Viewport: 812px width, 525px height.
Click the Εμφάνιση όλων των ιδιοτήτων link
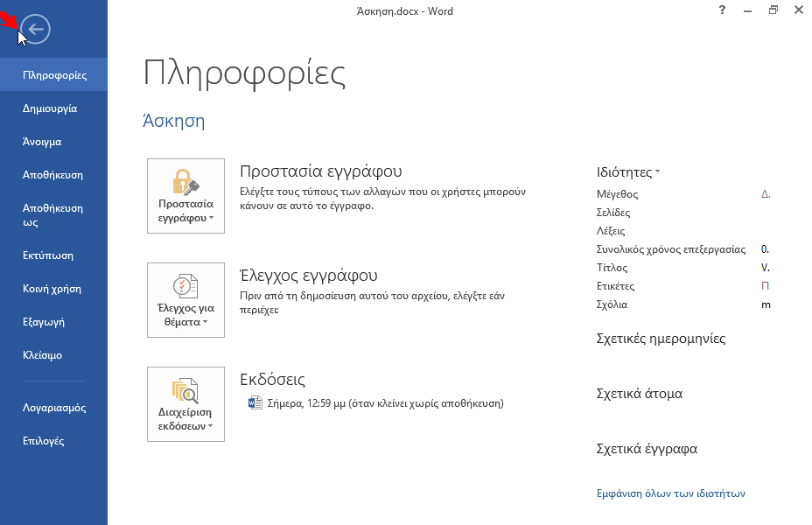click(x=670, y=493)
